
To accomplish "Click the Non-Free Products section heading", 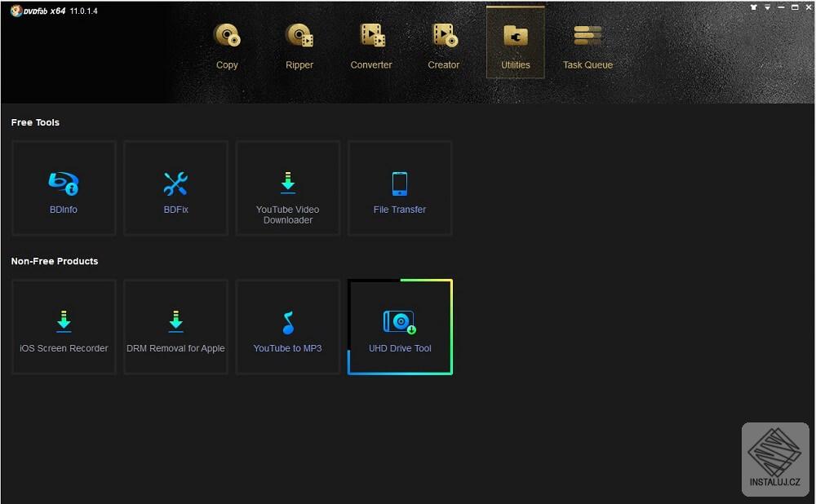I will tap(55, 261).
